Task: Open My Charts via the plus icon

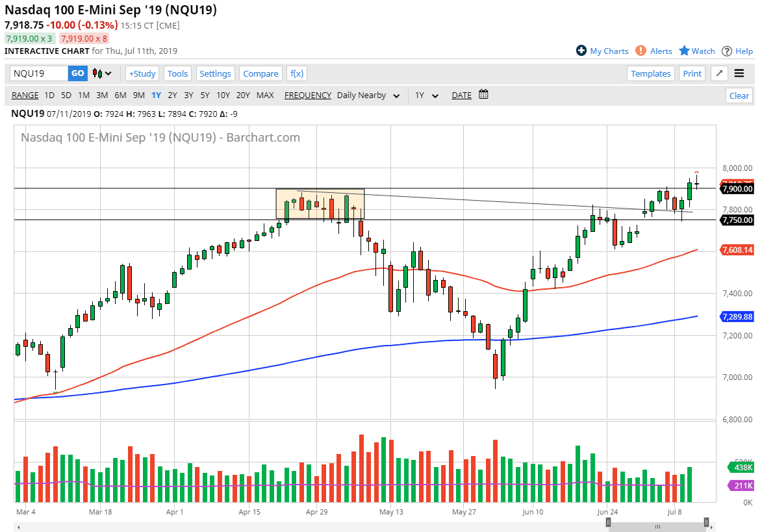Action: 581,51
